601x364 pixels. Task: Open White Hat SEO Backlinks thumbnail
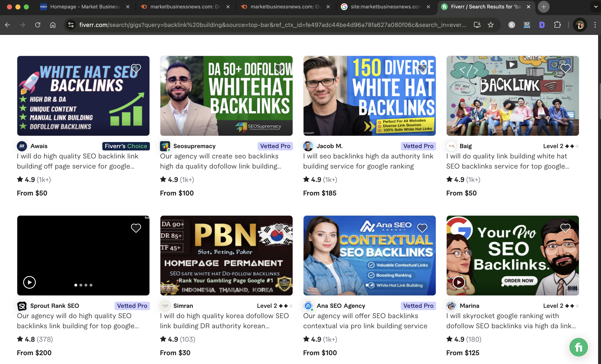83,96
